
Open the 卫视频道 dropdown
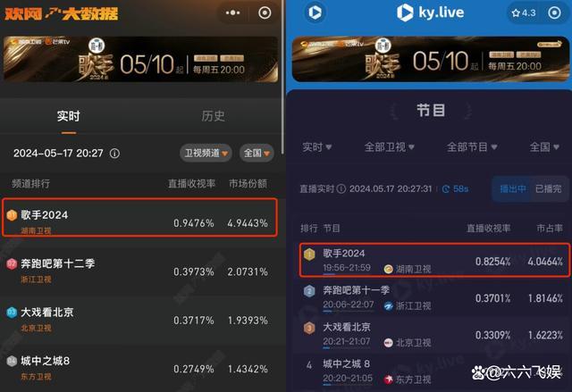(x=206, y=153)
